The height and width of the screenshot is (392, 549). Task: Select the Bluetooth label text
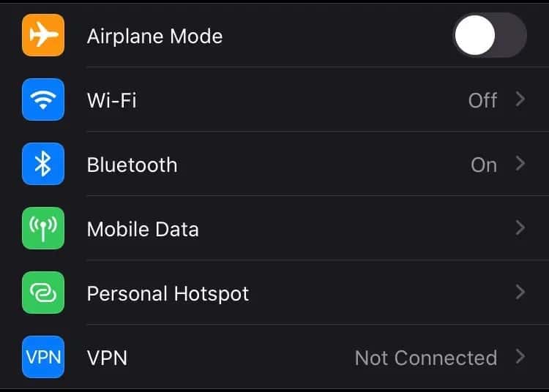pyautogui.click(x=132, y=165)
